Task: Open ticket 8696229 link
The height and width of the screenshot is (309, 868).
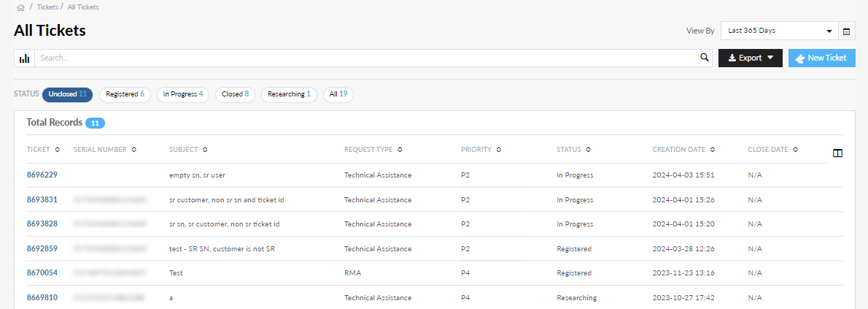Action: (x=42, y=175)
